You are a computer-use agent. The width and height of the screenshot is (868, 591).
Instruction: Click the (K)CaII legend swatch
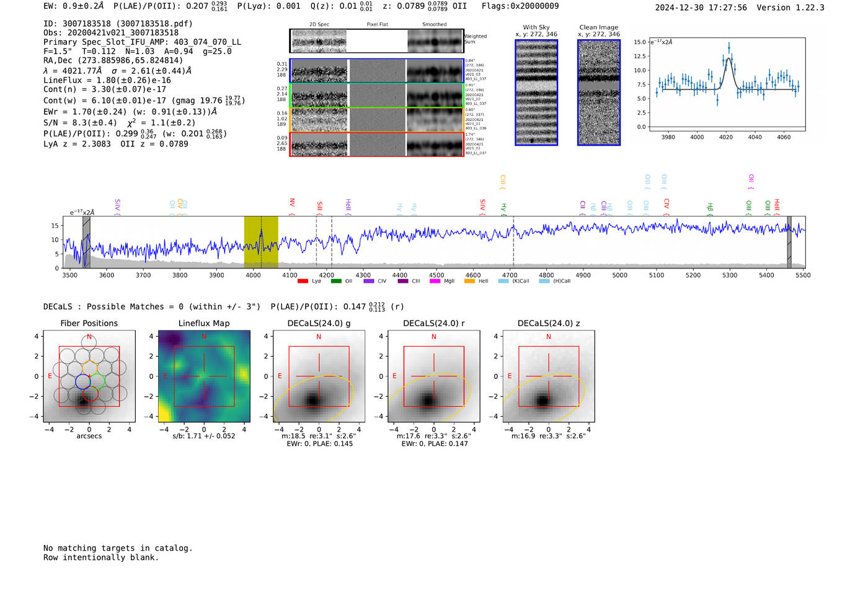coord(503,282)
